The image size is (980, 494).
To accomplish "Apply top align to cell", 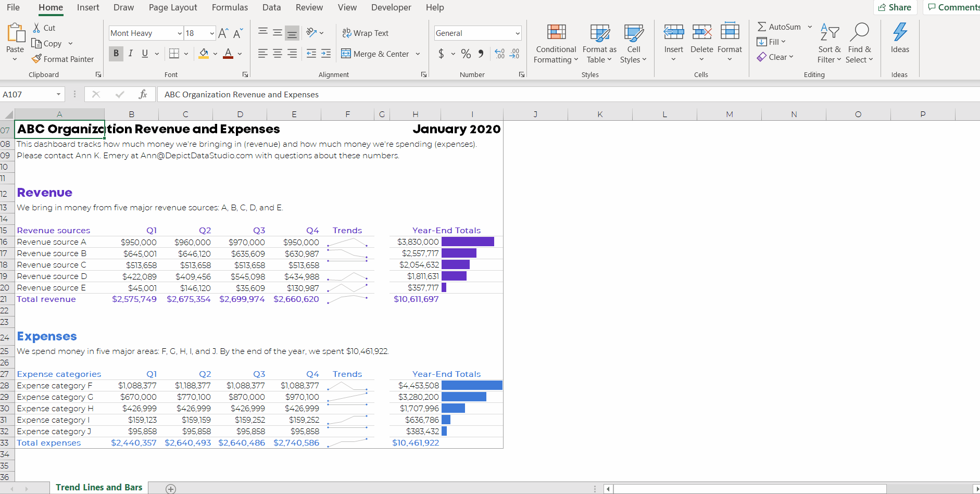I will (x=263, y=32).
